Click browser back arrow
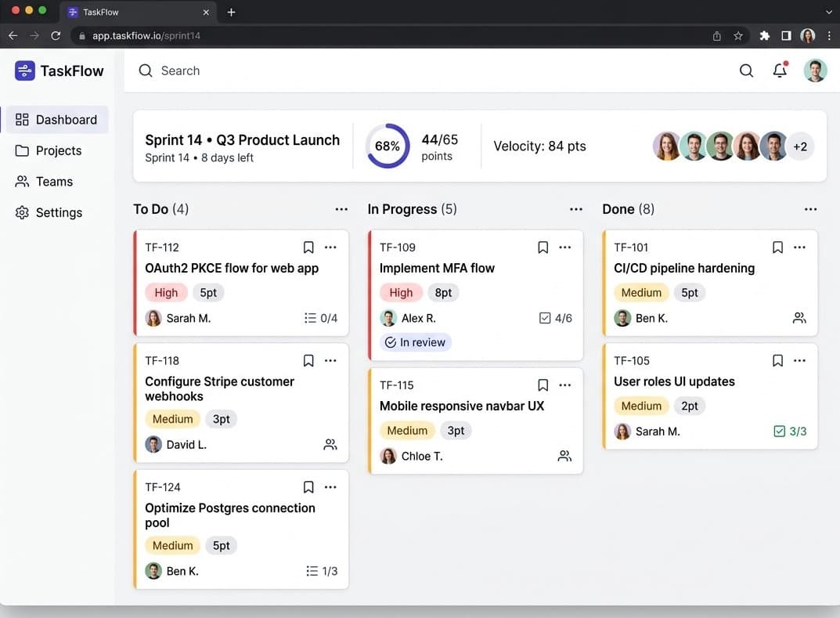This screenshot has width=840, height=618. [x=13, y=36]
